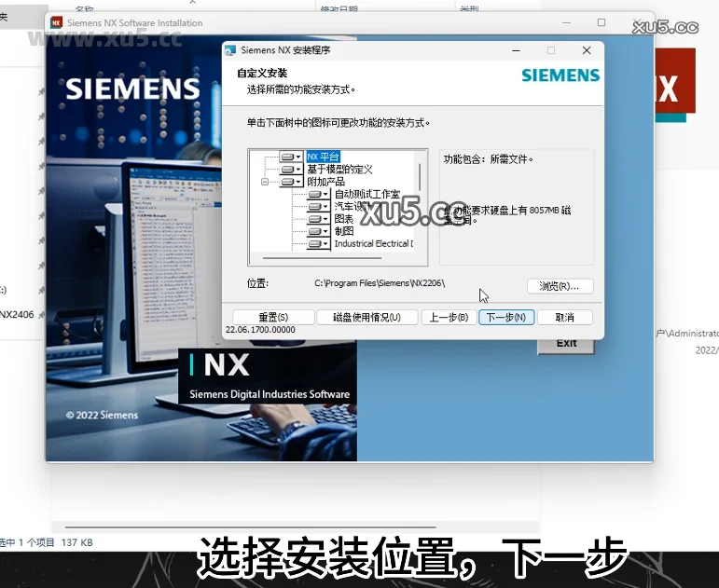Collapse the 附加产品 tree node
719x588 pixels.
tap(265, 182)
